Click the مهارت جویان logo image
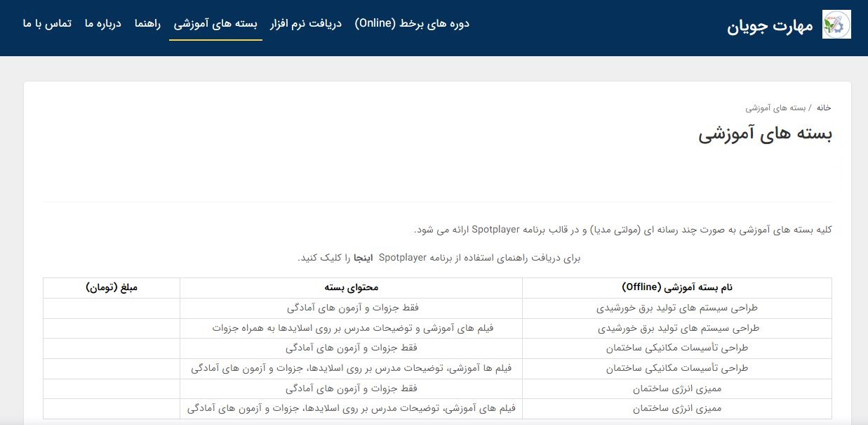Image resolution: width=868 pixels, height=425 pixels. (x=836, y=24)
